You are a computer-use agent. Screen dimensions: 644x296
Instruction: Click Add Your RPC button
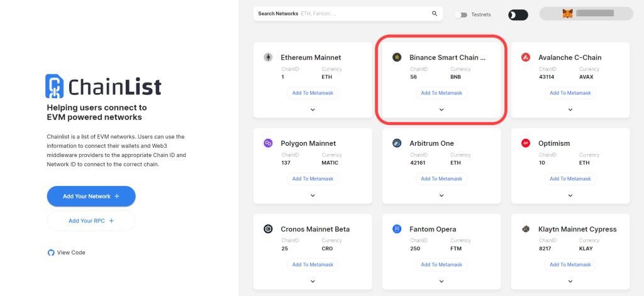pos(91,221)
